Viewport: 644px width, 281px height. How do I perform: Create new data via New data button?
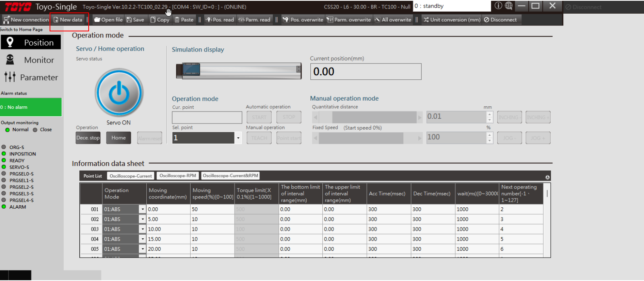68,19
